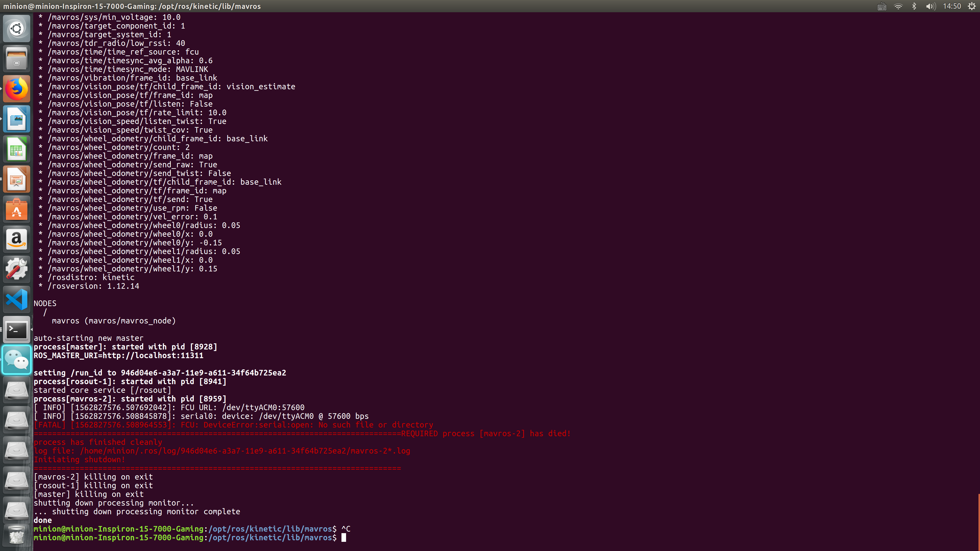980x551 pixels.
Task: Launch Visual Studio Code
Action: [x=16, y=299]
